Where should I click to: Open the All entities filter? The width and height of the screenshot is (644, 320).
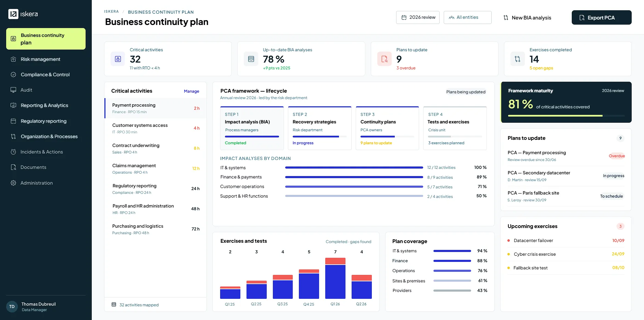pyautogui.click(x=467, y=17)
